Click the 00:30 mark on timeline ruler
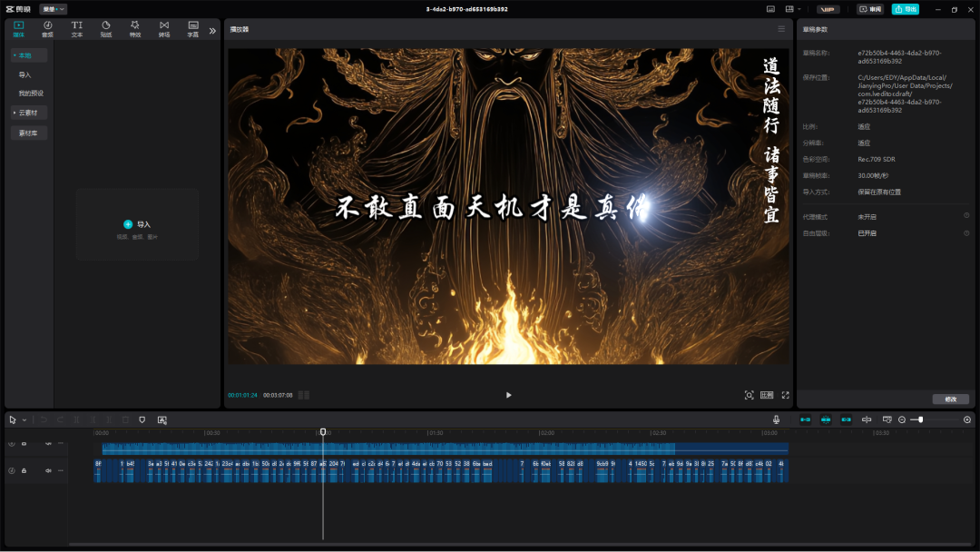This screenshot has height=552, width=980. coord(213,432)
